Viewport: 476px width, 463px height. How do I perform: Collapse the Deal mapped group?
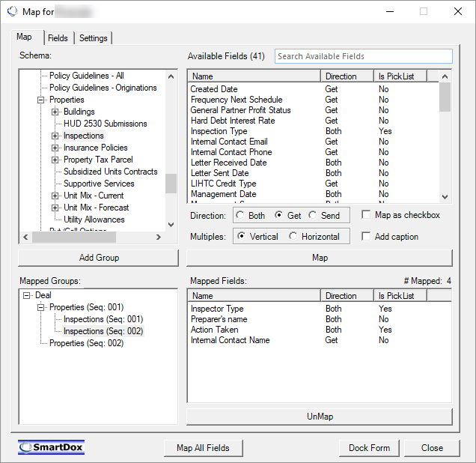27,295
